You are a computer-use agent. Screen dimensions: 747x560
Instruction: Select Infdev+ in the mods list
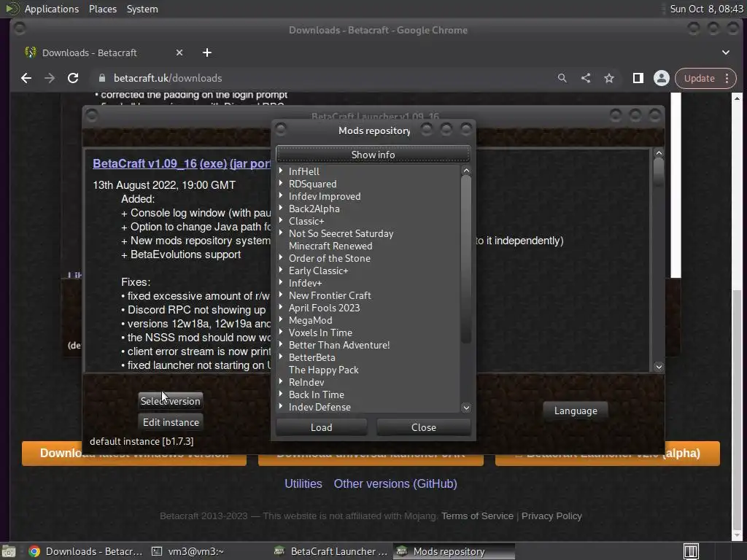tap(305, 283)
